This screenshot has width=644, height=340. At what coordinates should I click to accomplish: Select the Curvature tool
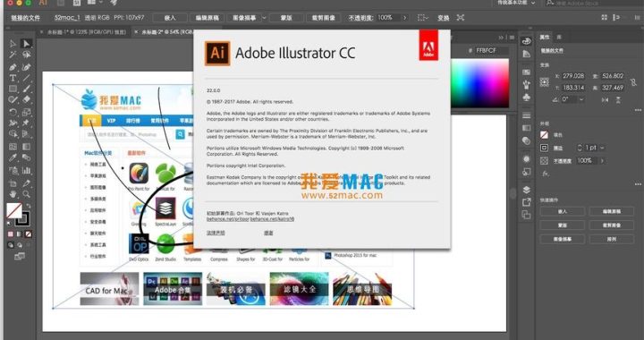26,67
